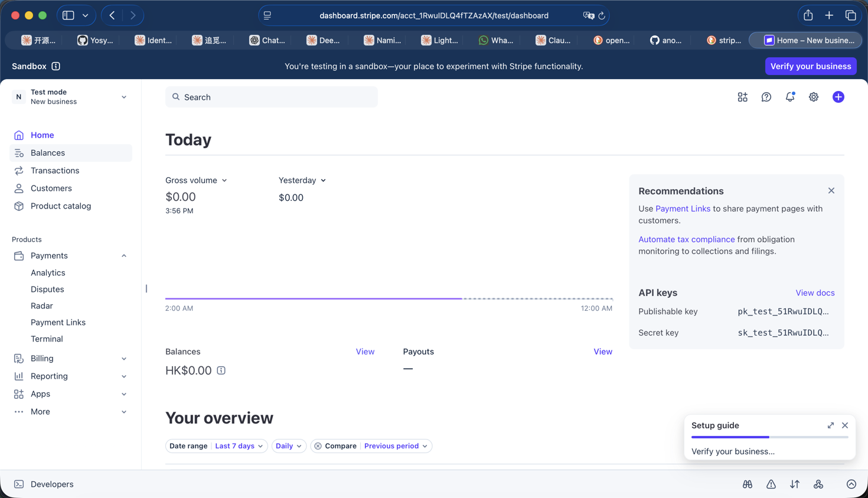Viewport: 868px width, 498px height.
Task: Click the browser address bar
Action: coord(434,16)
